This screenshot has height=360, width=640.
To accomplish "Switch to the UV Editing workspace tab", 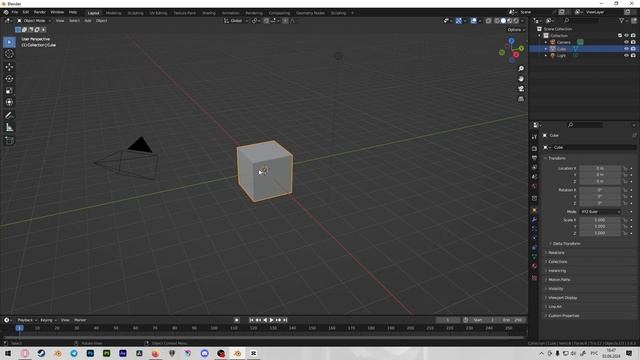I will [x=158, y=13].
